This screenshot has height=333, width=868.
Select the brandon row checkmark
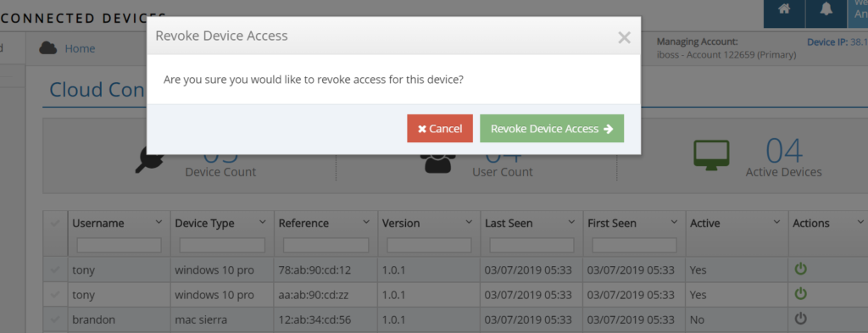tap(55, 319)
